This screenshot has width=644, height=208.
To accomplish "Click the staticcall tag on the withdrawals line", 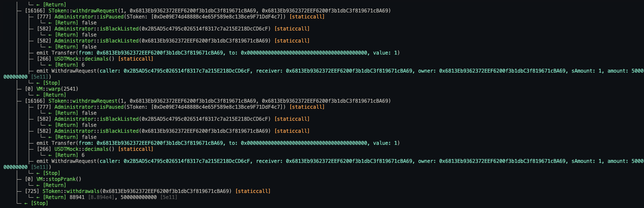I will point(253,191).
